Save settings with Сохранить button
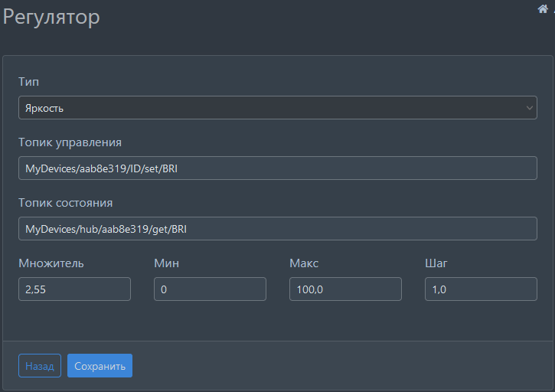Image resolution: width=555 pixels, height=392 pixels. pos(100,366)
